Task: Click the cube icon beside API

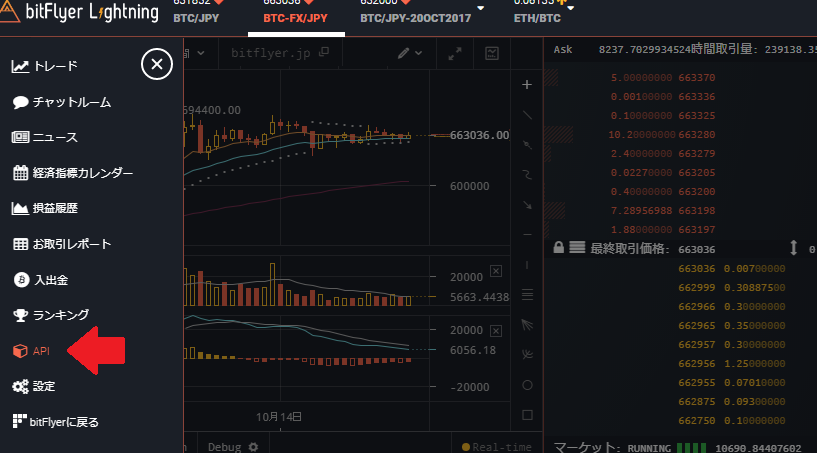Action: tap(20, 351)
